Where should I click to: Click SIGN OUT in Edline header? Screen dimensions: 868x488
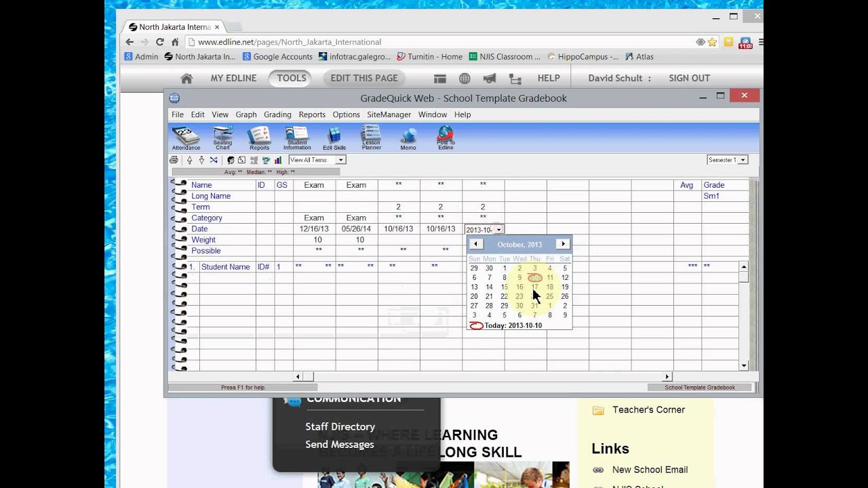pyautogui.click(x=689, y=78)
